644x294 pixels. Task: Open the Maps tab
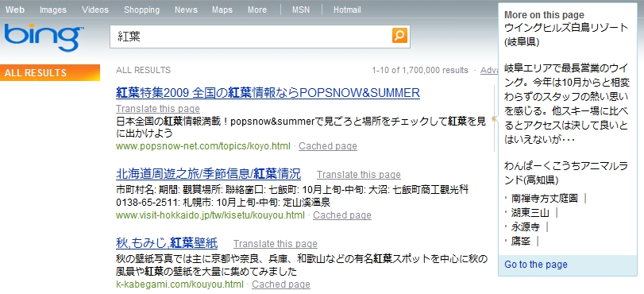pyautogui.click(x=222, y=10)
